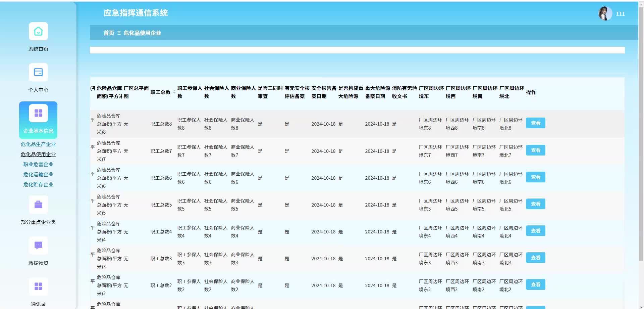
Task: Open details for row 职工总数3
Action: pos(535,258)
